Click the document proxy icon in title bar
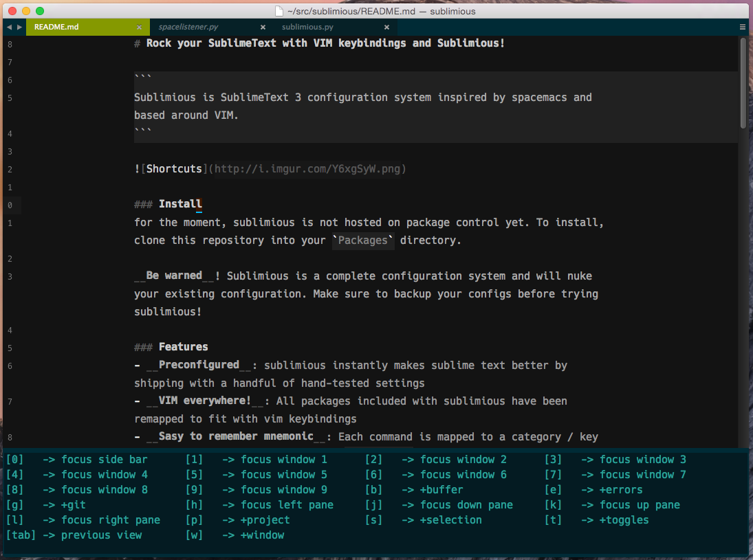 pos(279,11)
